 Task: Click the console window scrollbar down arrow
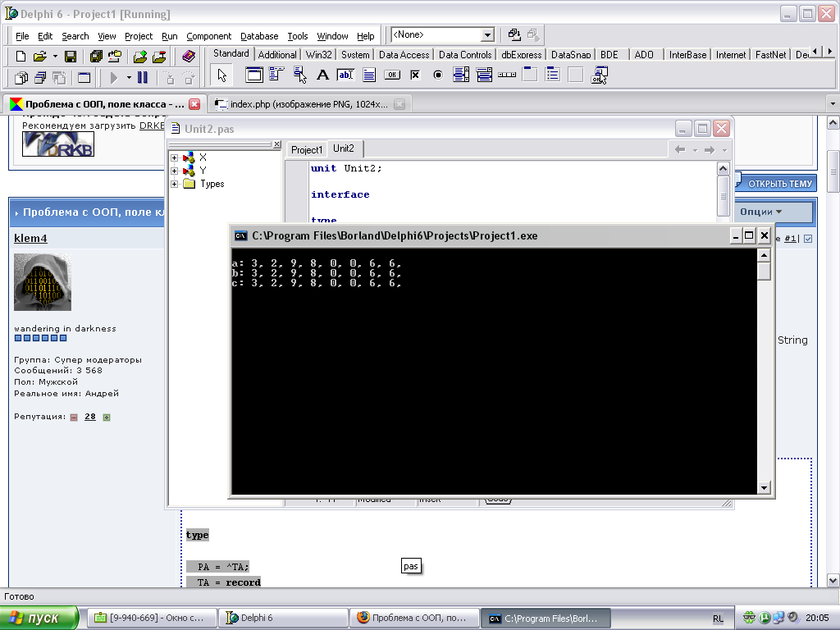(x=764, y=487)
